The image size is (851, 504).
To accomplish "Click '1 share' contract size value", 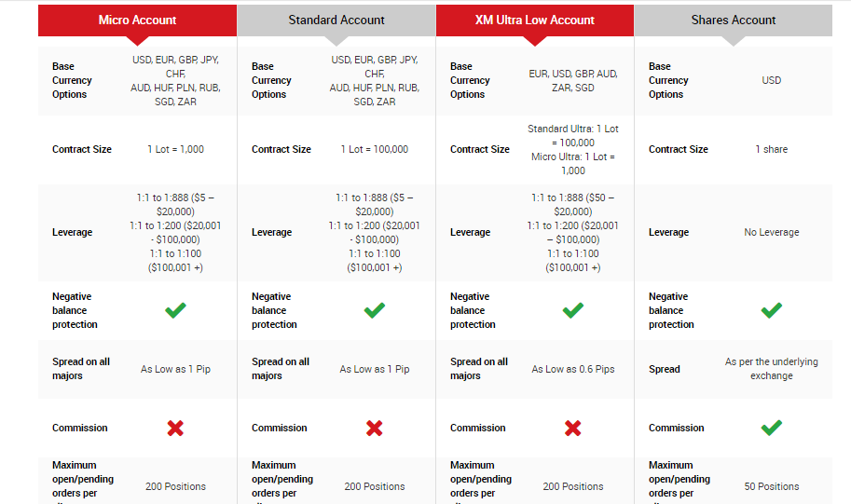I will (771, 149).
